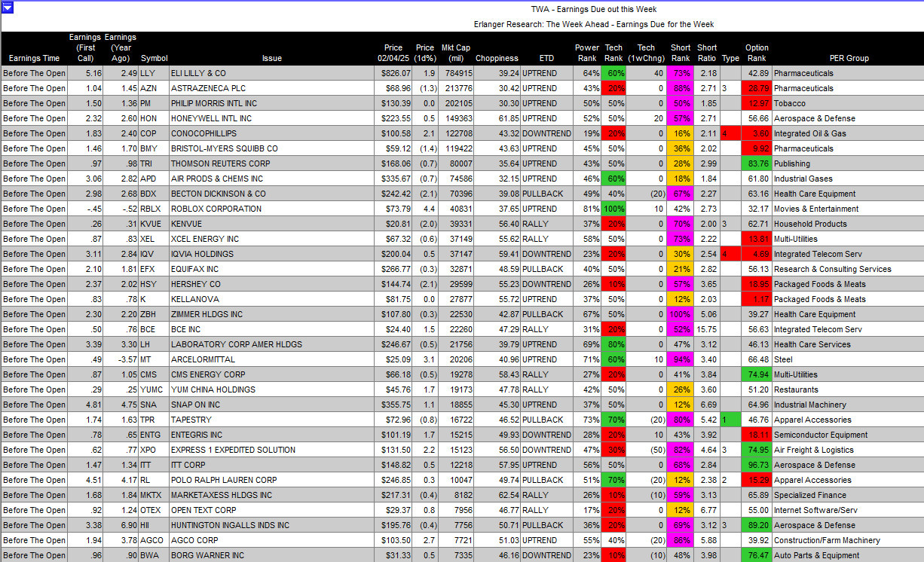Click the green 83.76 Option Rank cell

pyautogui.click(x=757, y=163)
